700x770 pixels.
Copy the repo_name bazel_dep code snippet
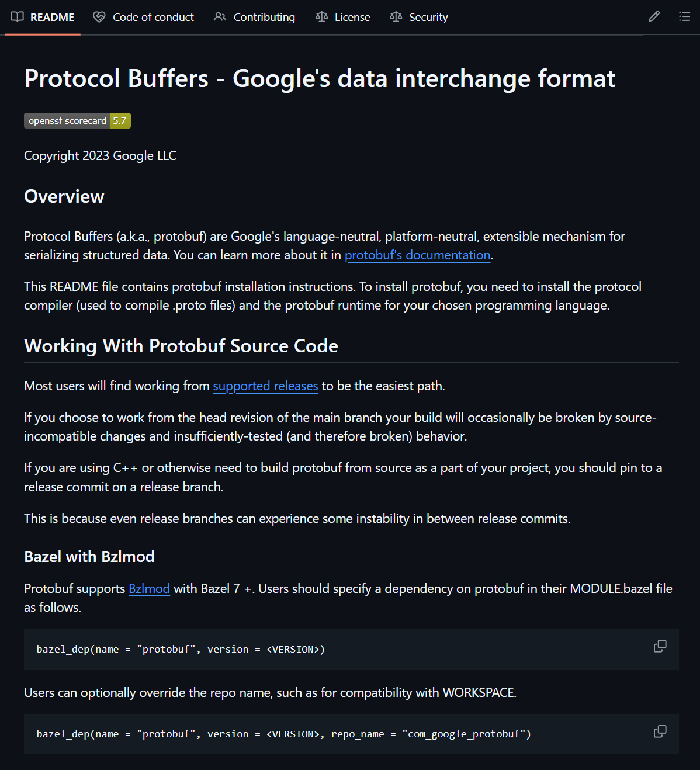pos(660,731)
